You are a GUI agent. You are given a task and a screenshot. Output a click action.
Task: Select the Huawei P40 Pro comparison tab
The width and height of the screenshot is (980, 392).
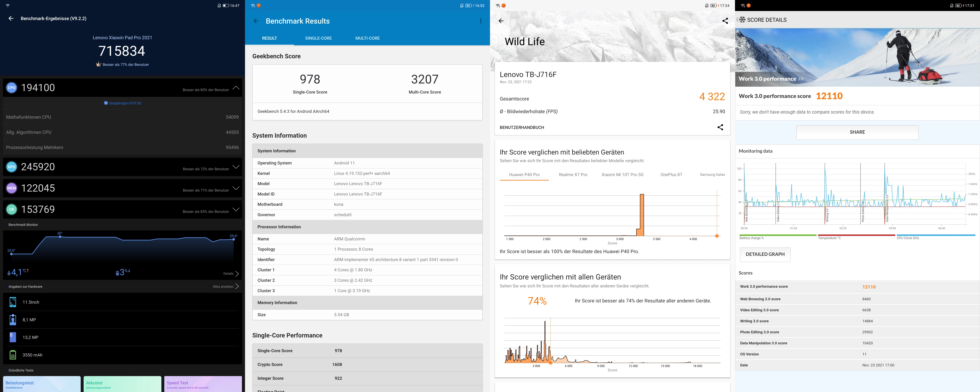click(524, 175)
